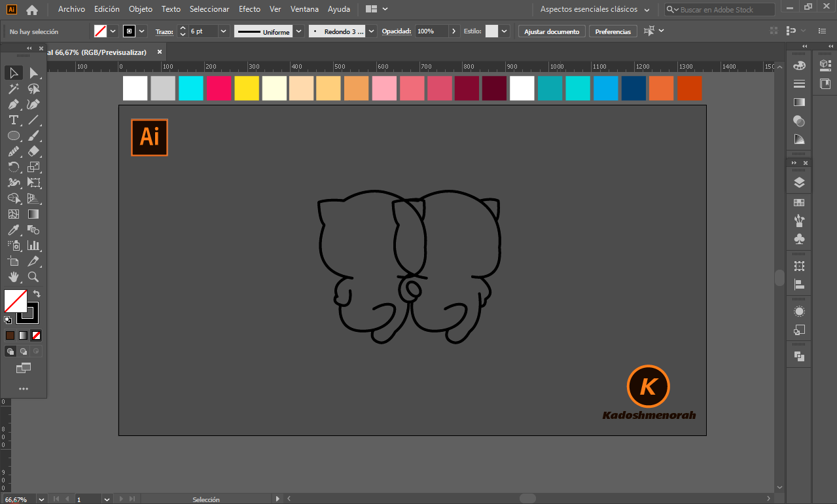837x504 pixels.
Task: Select the Pen tool
Action: click(13, 104)
